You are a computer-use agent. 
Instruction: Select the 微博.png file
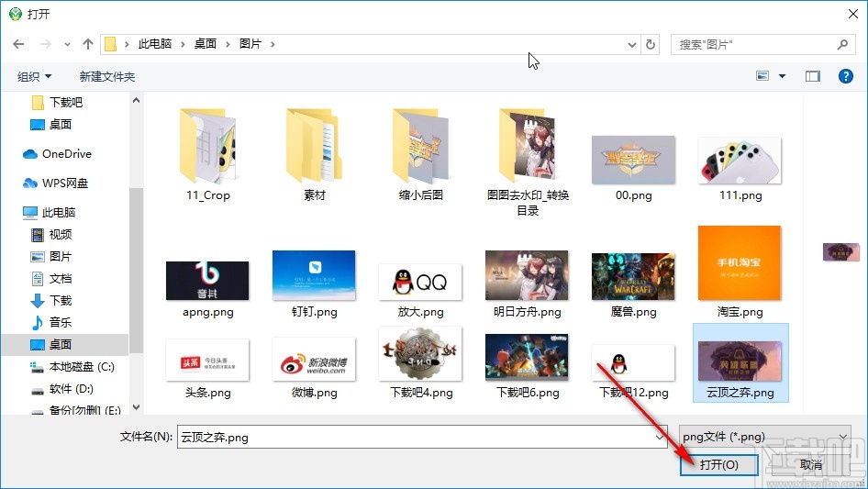coord(314,368)
